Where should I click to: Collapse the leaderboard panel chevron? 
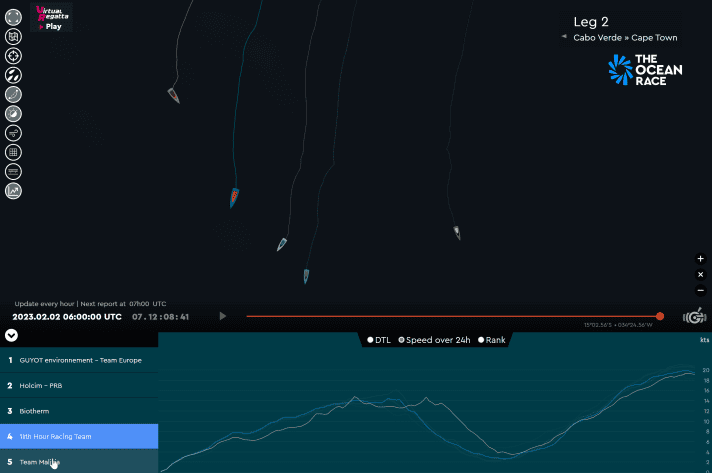pyautogui.click(x=11, y=335)
